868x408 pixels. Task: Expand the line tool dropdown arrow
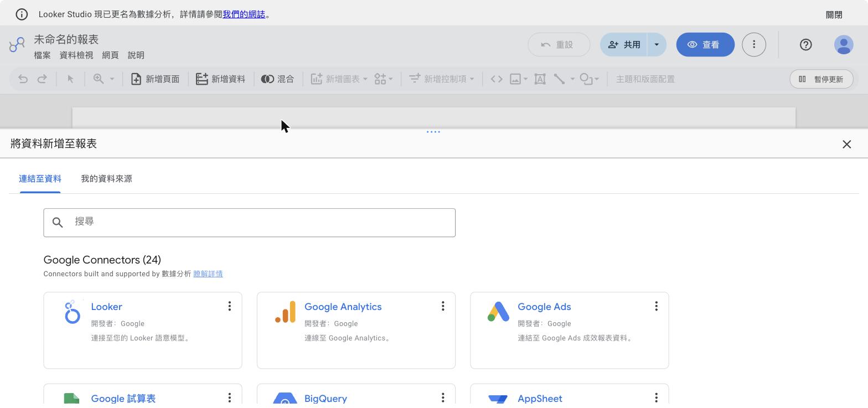click(x=572, y=79)
